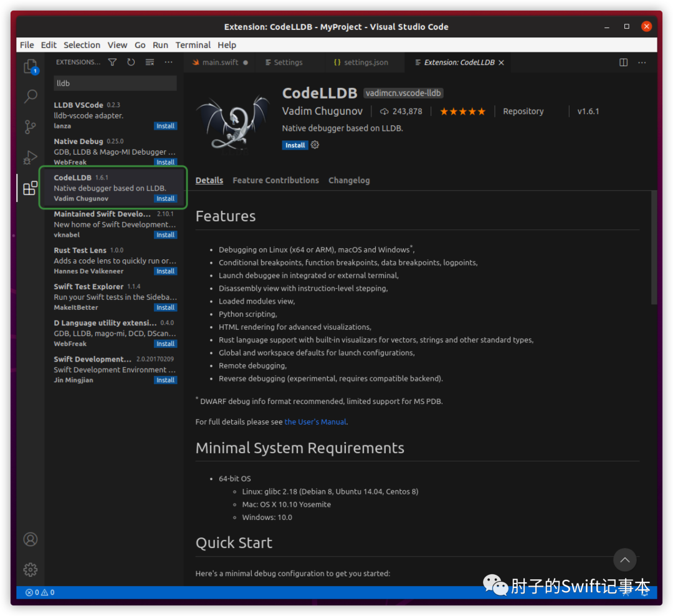Open the Search view in activity bar
673x616 pixels.
(31, 96)
